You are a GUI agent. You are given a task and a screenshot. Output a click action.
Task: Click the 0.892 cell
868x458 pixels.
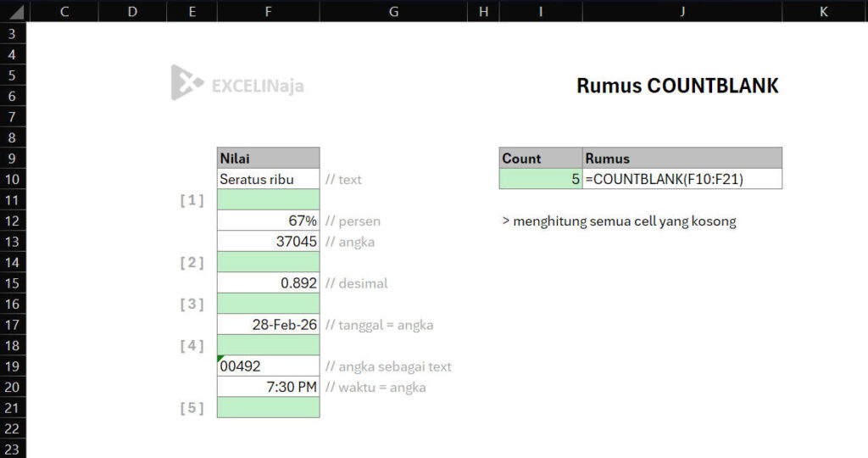(x=269, y=283)
